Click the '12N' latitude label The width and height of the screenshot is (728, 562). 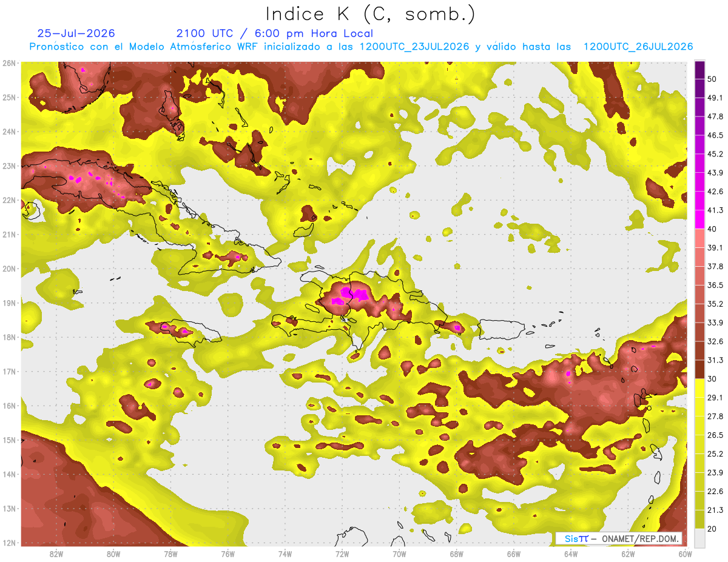coord(9,543)
